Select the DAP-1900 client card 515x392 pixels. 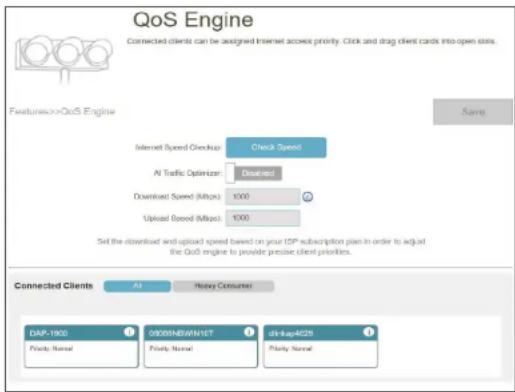point(81,347)
